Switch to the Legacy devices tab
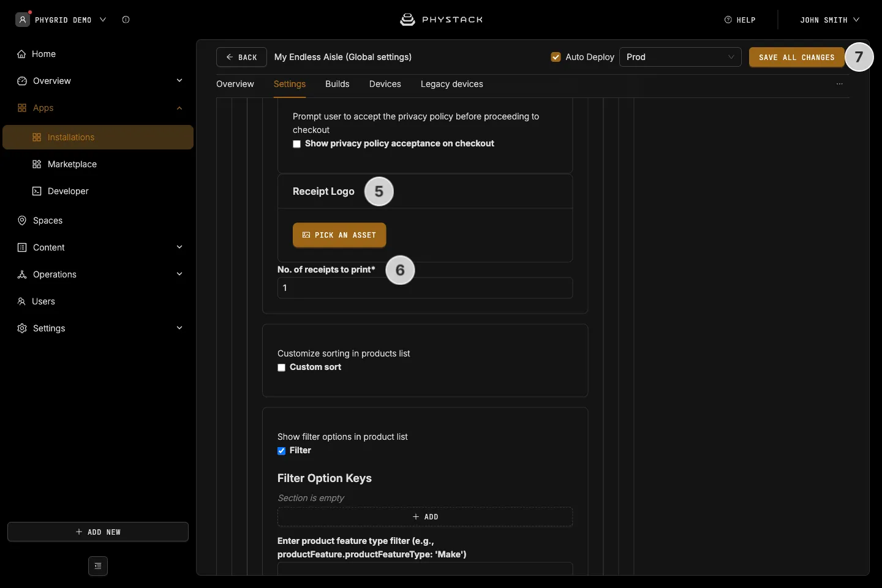 tap(452, 84)
